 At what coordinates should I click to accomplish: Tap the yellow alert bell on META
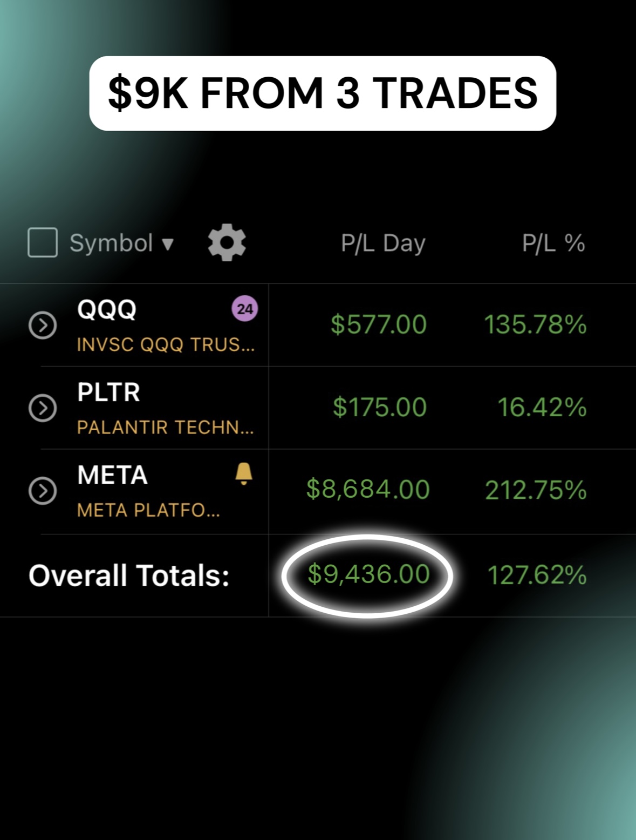[244, 473]
